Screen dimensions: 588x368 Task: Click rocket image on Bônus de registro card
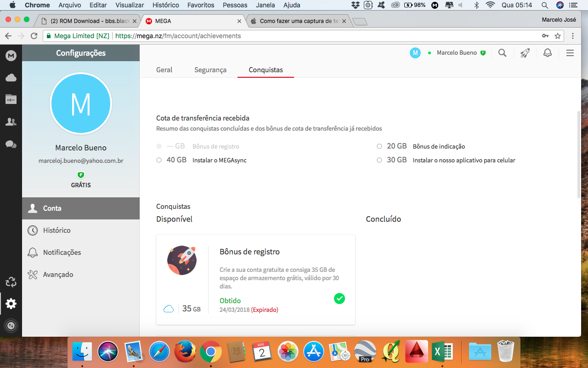[182, 260]
